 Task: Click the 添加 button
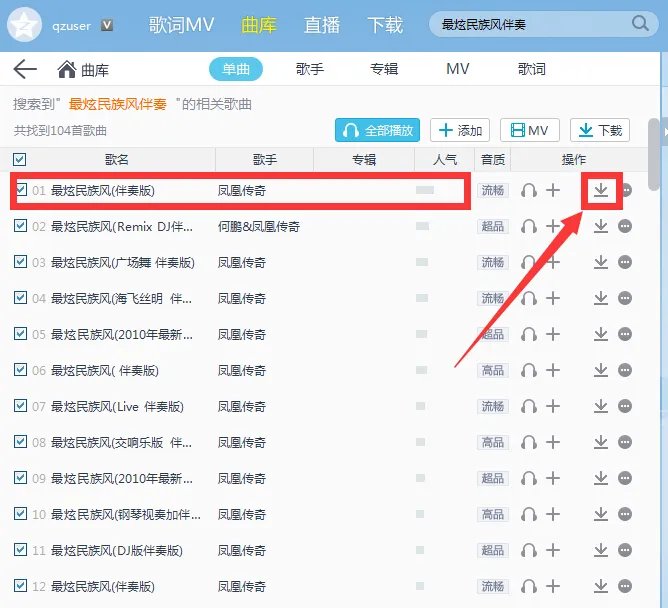460,130
